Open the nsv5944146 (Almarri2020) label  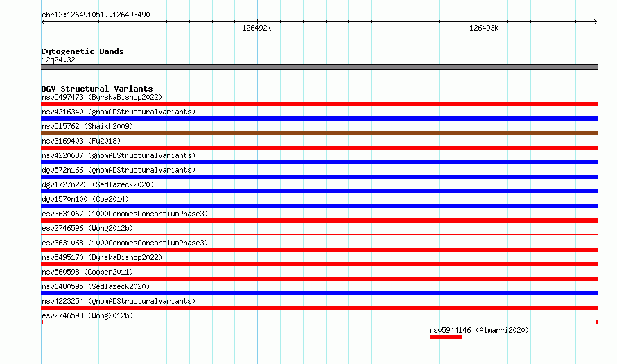479,330
